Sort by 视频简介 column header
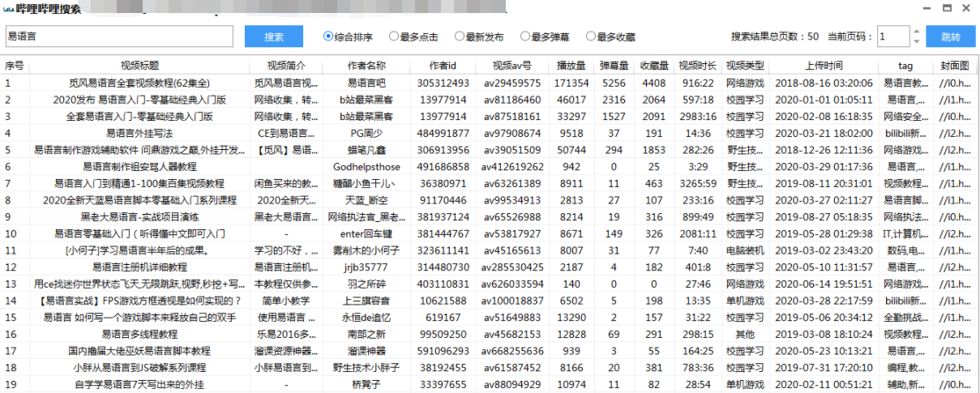Screen dimensions: 980x393 click(x=285, y=66)
